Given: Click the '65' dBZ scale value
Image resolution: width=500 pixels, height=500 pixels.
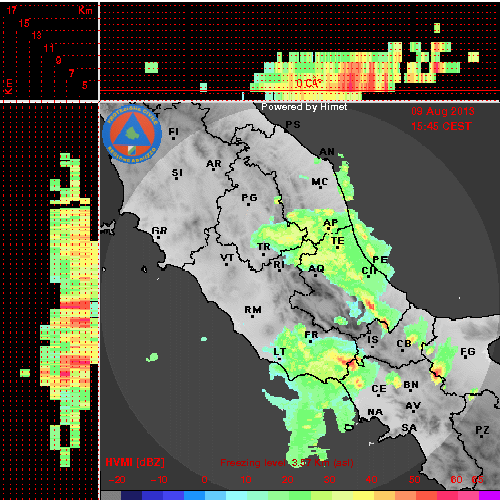Looking at the screenshot, I should coord(477,480).
